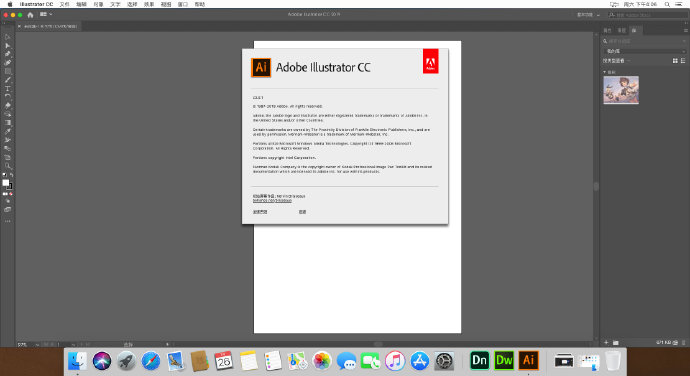Image resolution: width=690 pixels, height=376 pixels.
Task: Open the 文字 menu
Action: tap(115, 4)
